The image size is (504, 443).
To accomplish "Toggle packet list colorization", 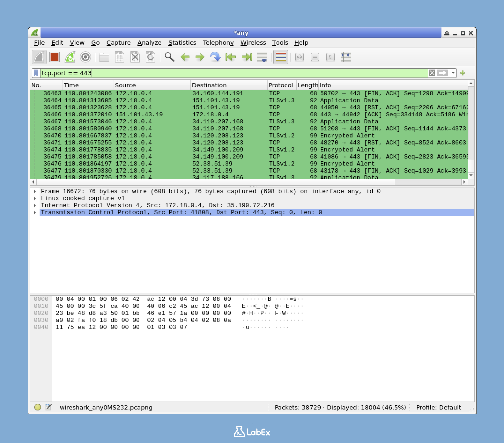I will point(281,57).
